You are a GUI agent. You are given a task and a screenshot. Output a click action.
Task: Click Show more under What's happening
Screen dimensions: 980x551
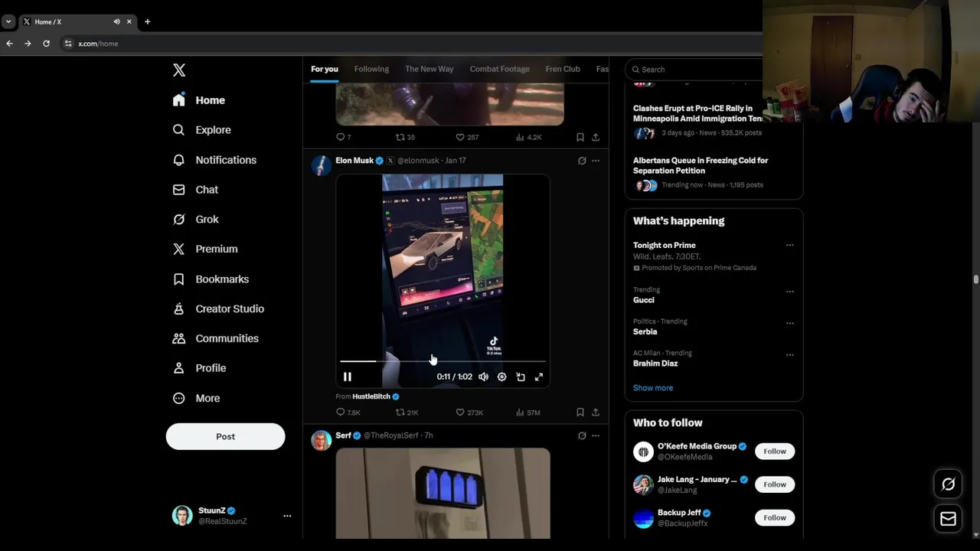click(653, 388)
